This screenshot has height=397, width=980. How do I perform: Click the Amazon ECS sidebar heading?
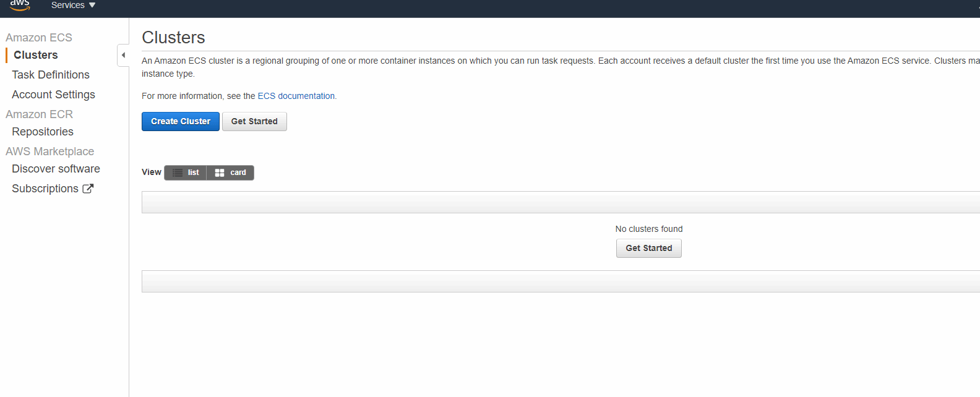tap(39, 38)
